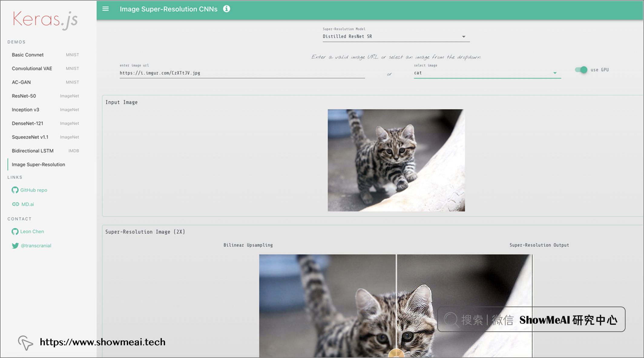Click the Bilinear Upsampling label
The width and height of the screenshot is (644, 358).
[248, 245]
